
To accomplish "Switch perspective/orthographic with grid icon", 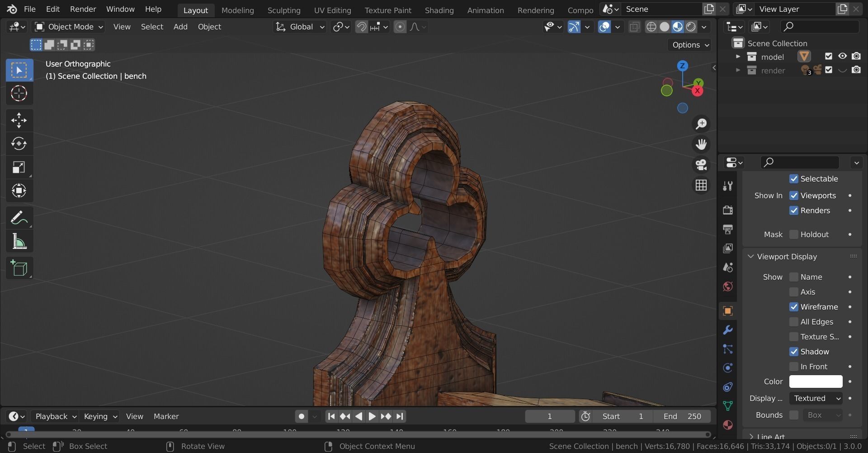I will [x=701, y=185].
